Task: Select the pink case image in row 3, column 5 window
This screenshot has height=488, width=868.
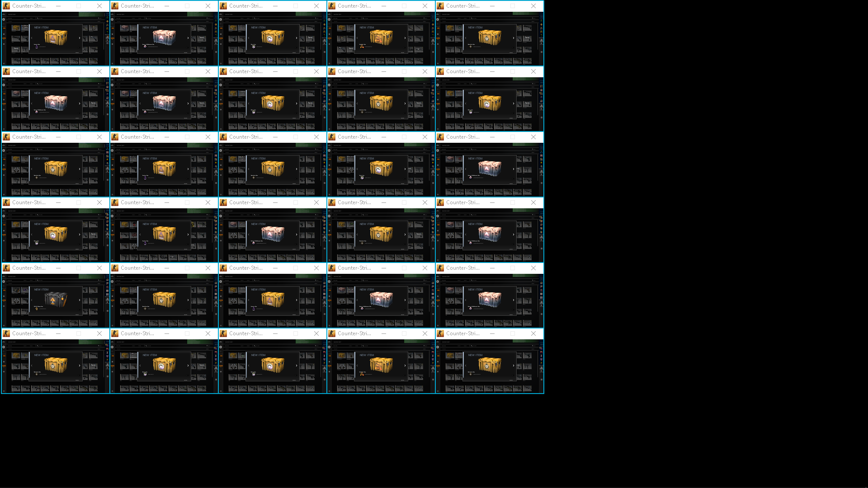Action: tap(490, 169)
